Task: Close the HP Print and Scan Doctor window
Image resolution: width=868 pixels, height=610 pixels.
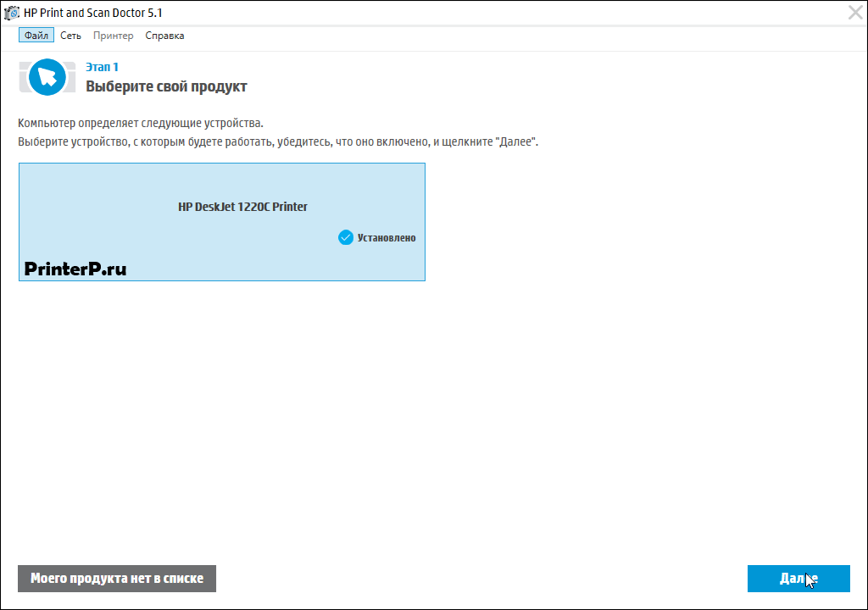Action: 855,12
